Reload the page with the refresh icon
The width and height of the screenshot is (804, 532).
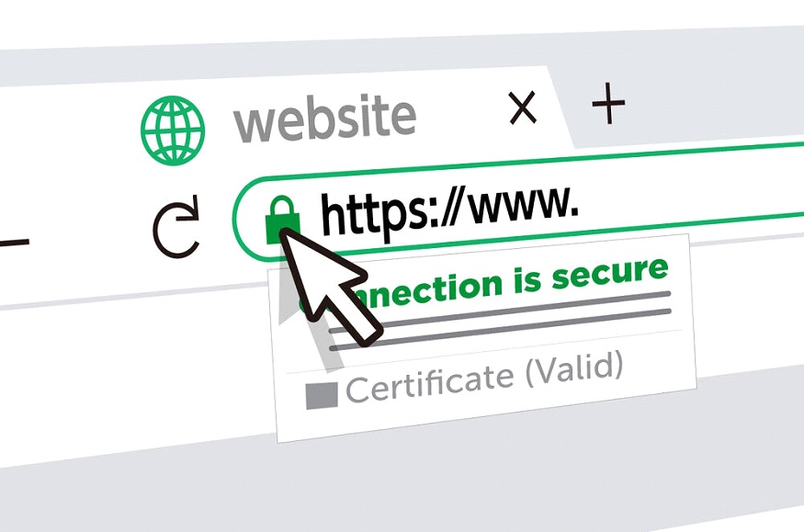tap(176, 226)
